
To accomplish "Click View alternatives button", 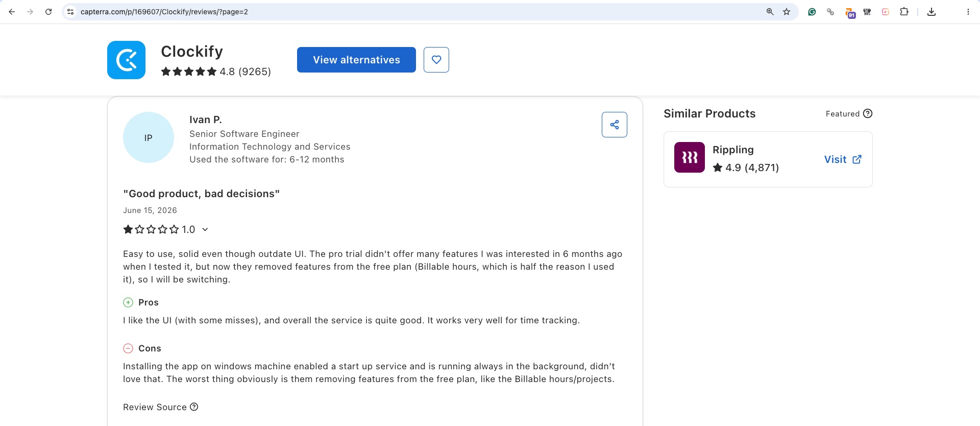I will coord(356,60).
